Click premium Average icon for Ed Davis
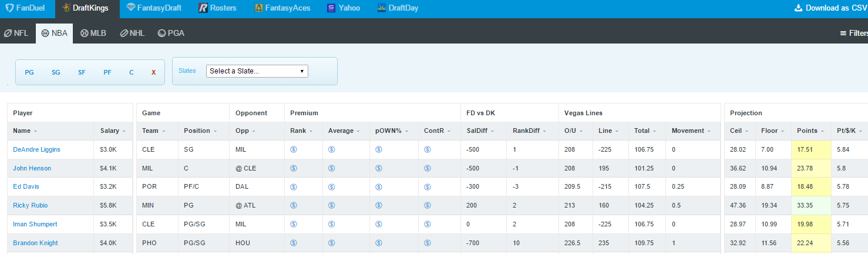 pos(332,186)
